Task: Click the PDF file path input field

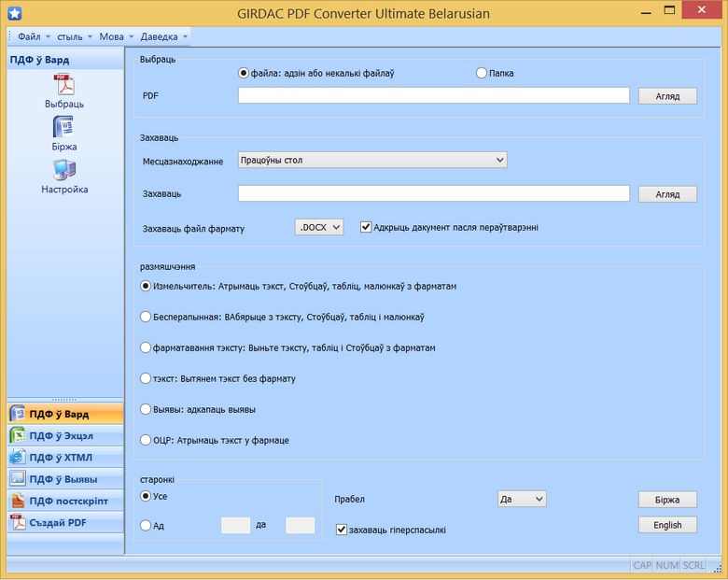Action: [434, 95]
